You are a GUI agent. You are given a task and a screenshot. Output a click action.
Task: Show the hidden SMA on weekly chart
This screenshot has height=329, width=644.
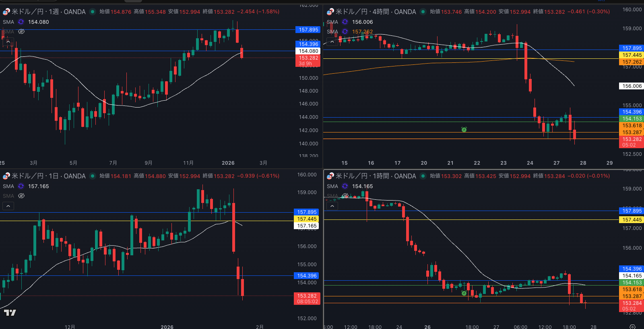tap(21, 32)
